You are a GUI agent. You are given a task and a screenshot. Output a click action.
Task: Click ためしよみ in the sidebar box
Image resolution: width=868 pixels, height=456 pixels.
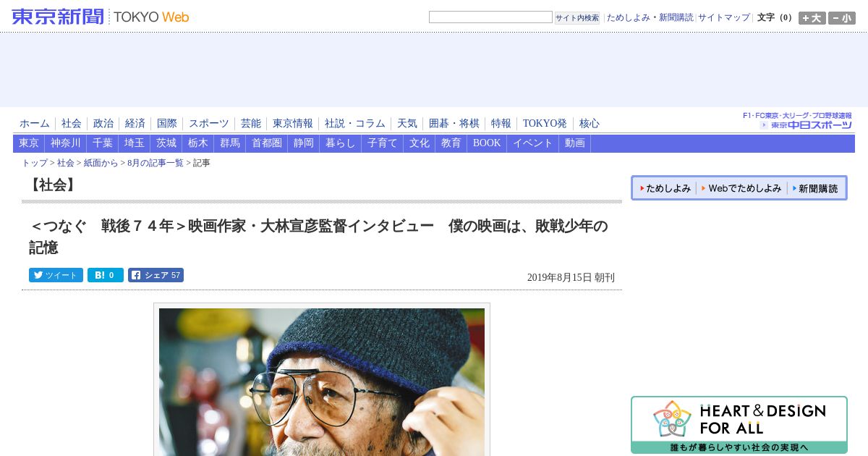666,188
